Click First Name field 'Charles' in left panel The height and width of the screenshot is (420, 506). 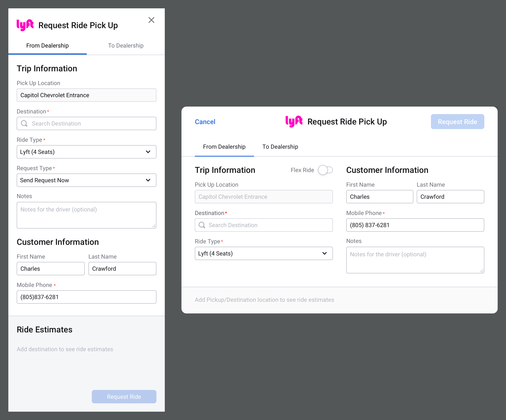51,269
